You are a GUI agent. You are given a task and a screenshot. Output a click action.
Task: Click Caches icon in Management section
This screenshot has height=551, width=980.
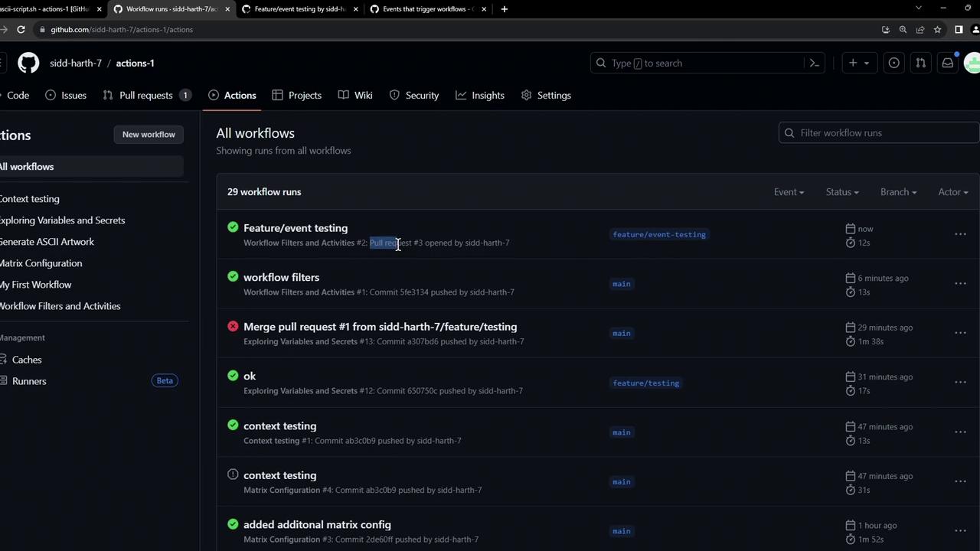tap(3, 360)
